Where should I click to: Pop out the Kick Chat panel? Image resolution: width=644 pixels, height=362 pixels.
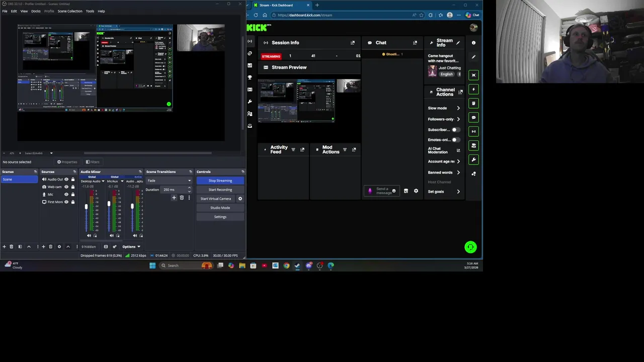point(415,43)
